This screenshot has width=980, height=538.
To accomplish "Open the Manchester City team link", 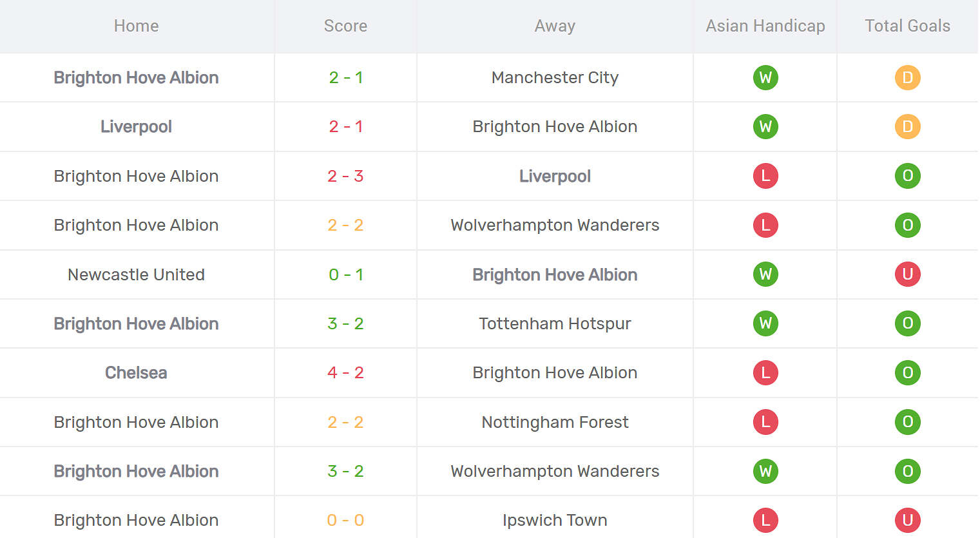I will click(555, 78).
